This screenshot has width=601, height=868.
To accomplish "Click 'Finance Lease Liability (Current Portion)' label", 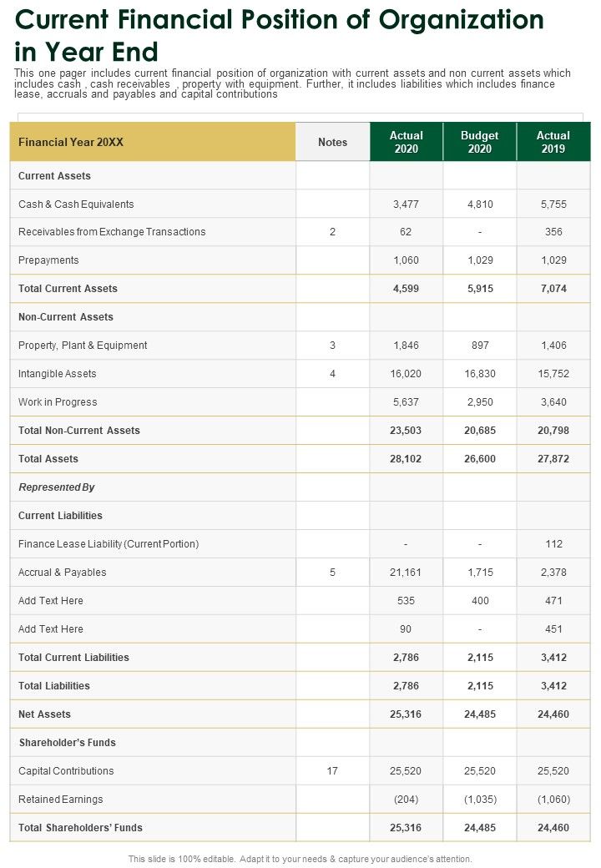I will click(x=109, y=544).
